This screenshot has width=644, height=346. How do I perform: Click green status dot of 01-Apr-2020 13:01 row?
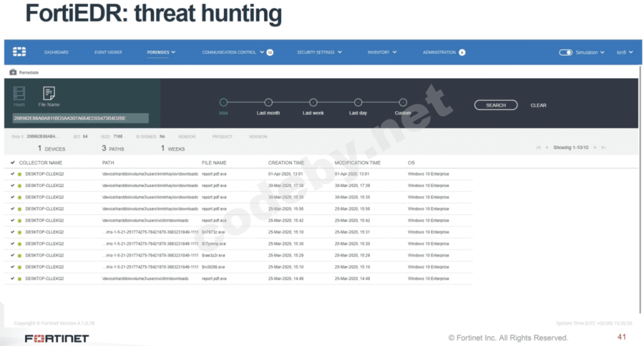click(x=19, y=174)
